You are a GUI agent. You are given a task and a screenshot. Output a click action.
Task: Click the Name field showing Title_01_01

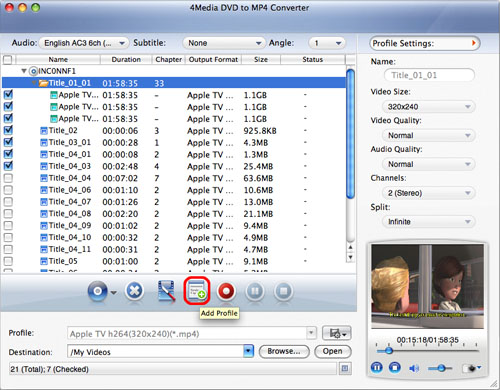(429, 75)
